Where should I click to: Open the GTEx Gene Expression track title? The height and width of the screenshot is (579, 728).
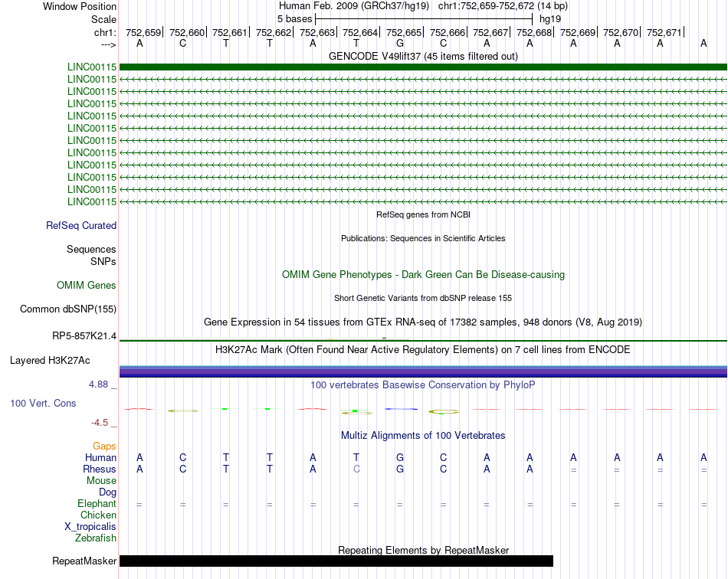pyautogui.click(x=423, y=322)
